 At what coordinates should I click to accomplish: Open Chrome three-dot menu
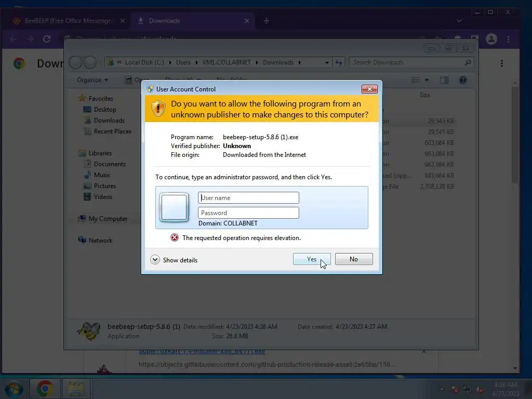(x=508, y=39)
